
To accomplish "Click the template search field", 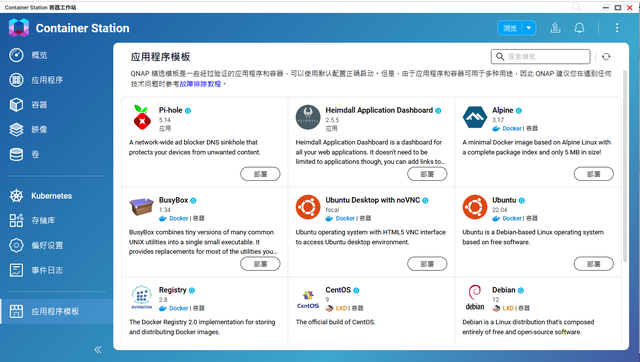I will click(x=541, y=57).
